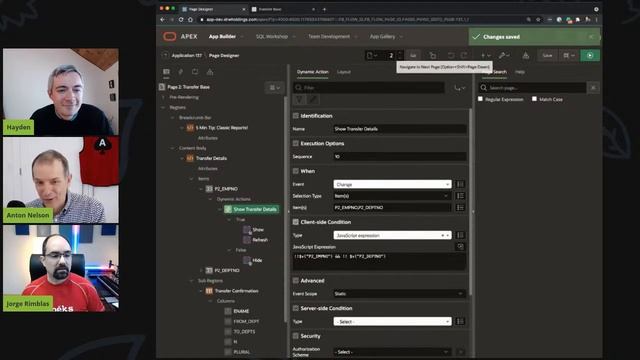Open the Utilities wrench menu
Screen dimensions: 640x360
pyautogui.click(x=504, y=56)
